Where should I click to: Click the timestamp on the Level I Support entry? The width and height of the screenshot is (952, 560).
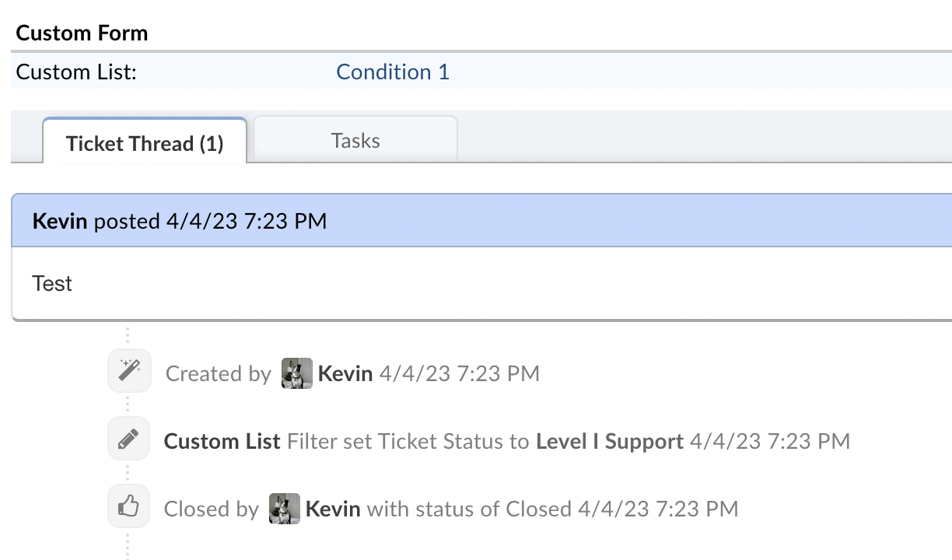tap(770, 441)
